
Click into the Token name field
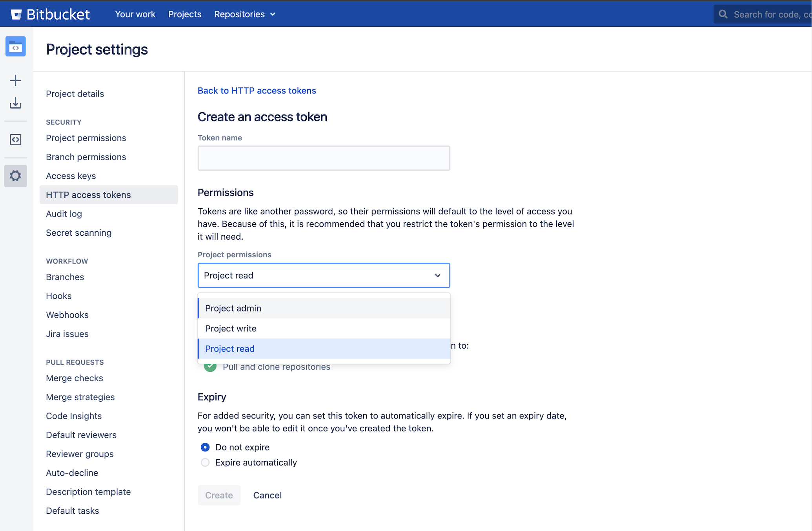click(324, 158)
